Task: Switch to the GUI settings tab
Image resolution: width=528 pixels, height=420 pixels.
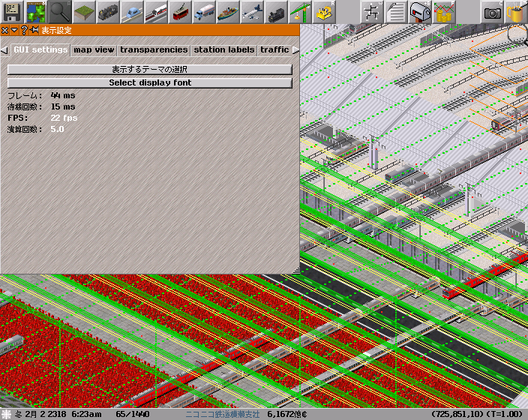Action: [40, 49]
